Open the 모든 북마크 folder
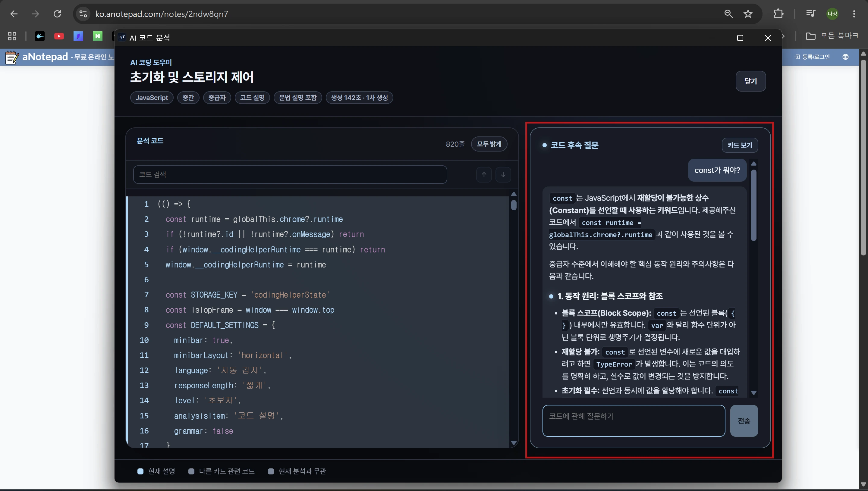This screenshot has height=491, width=868. click(x=832, y=36)
